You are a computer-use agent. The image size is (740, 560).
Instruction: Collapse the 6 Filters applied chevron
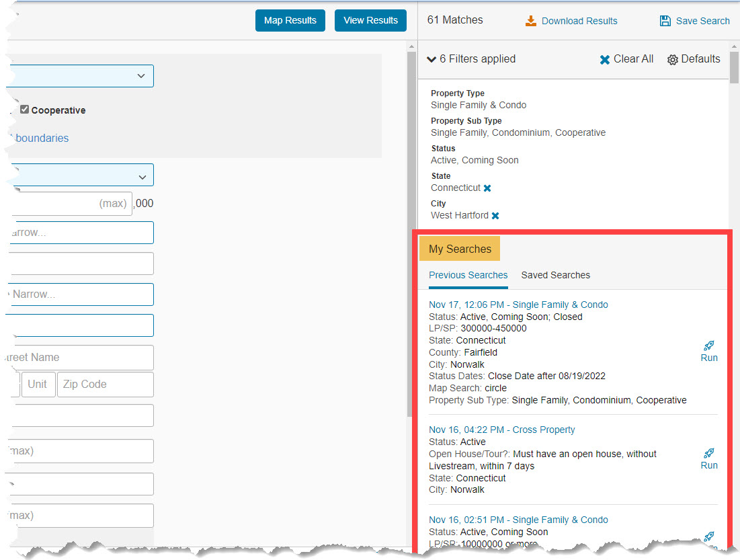pos(431,59)
